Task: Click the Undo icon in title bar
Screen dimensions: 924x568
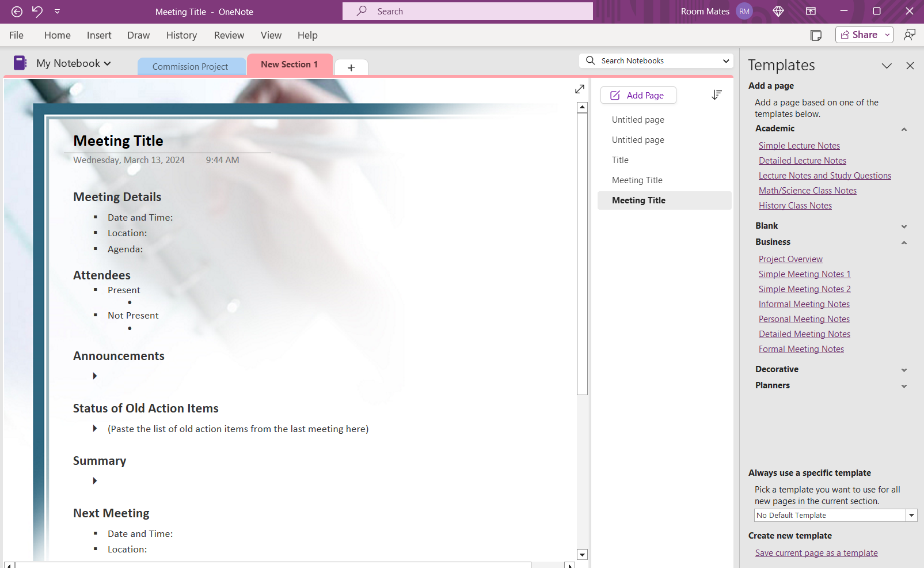Action: click(37, 12)
